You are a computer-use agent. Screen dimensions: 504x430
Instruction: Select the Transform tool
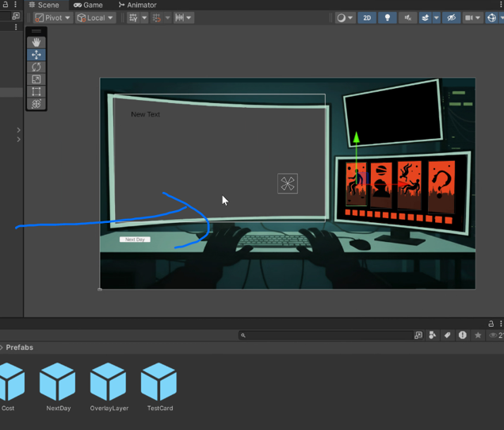[x=36, y=104]
